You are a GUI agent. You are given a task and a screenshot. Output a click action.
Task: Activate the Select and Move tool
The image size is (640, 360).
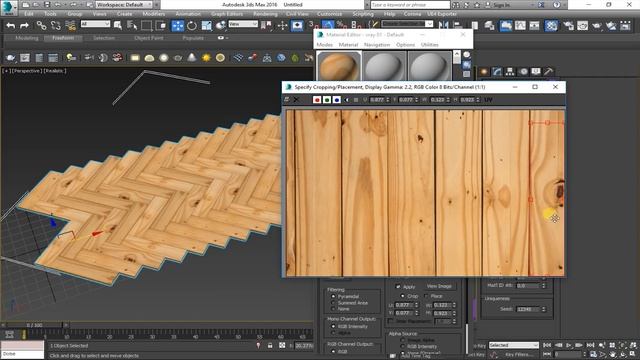[178, 25]
